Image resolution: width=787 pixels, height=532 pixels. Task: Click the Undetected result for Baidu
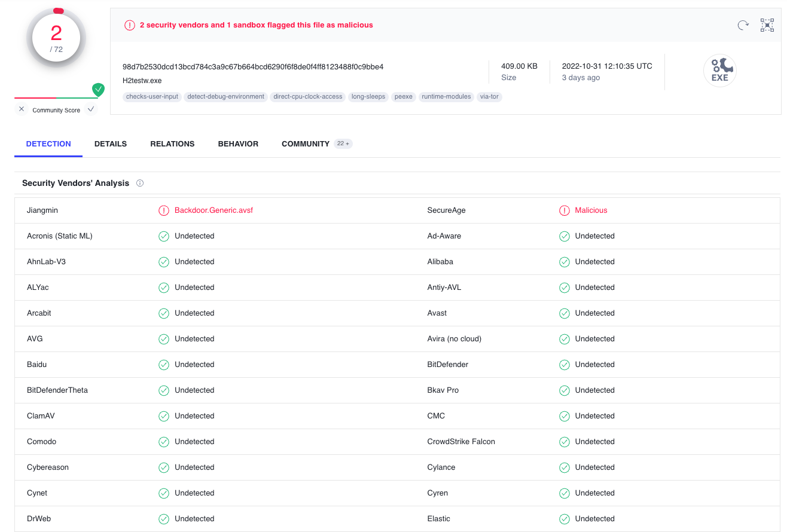[x=194, y=365]
